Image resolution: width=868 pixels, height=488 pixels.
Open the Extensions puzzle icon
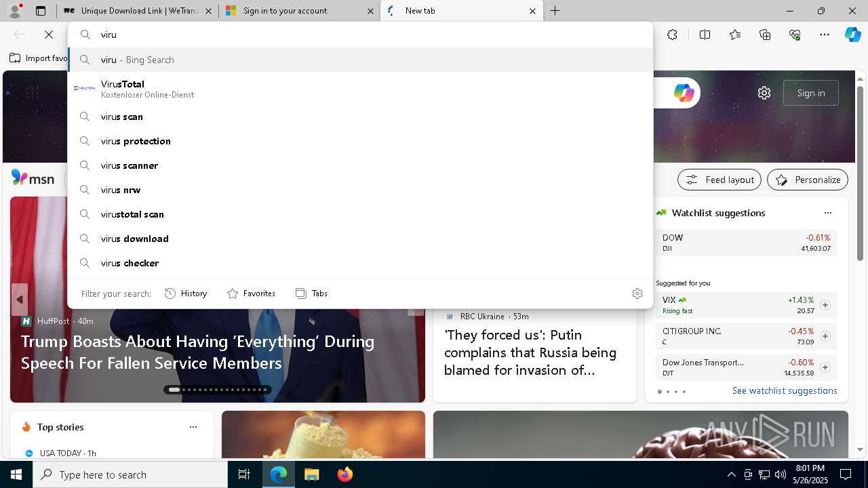(x=672, y=35)
